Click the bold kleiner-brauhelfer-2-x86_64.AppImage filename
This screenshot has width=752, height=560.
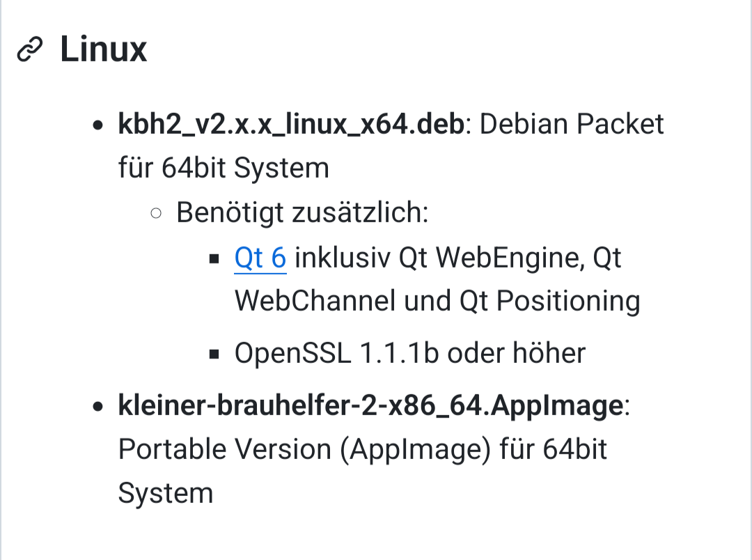pos(370,405)
